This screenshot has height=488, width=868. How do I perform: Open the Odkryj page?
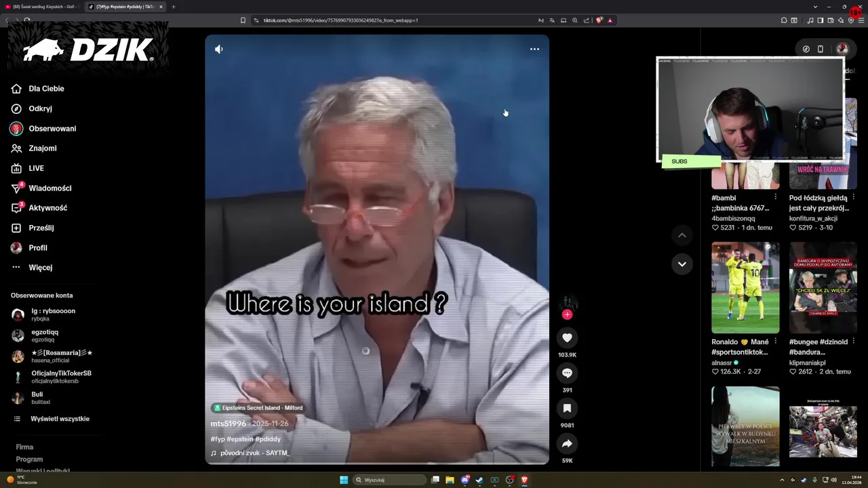click(x=40, y=108)
